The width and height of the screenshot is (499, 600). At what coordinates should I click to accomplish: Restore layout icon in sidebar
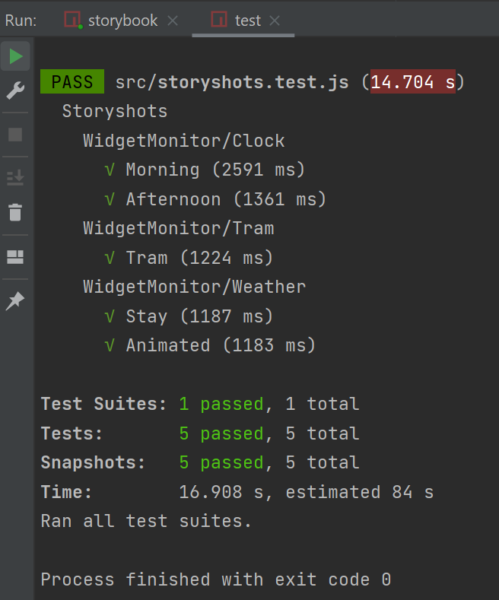[x=15, y=257]
